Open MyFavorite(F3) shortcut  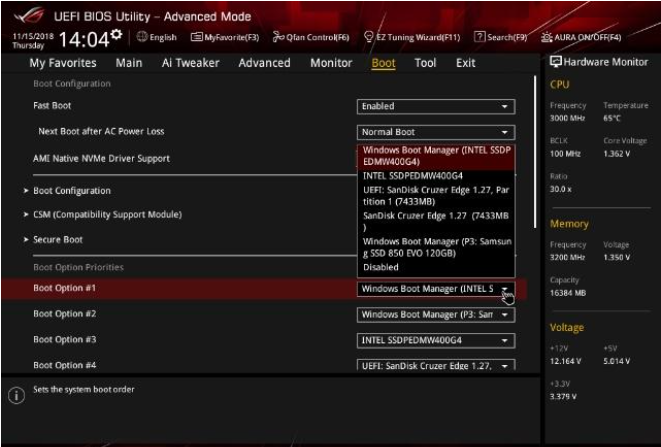pos(225,37)
